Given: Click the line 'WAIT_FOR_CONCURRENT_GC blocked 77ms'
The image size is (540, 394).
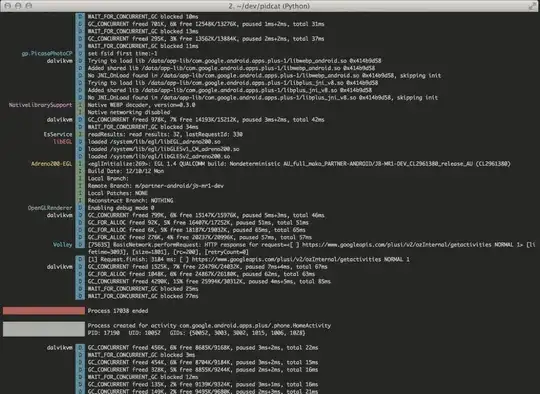Looking at the screenshot, I should pyautogui.click(x=143, y=296).
